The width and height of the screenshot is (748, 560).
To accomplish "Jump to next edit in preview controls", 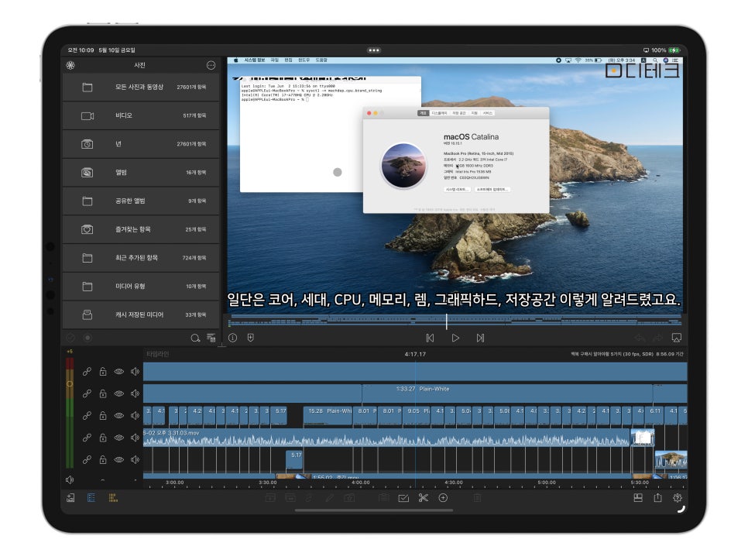I will click(x=480, y=338).
